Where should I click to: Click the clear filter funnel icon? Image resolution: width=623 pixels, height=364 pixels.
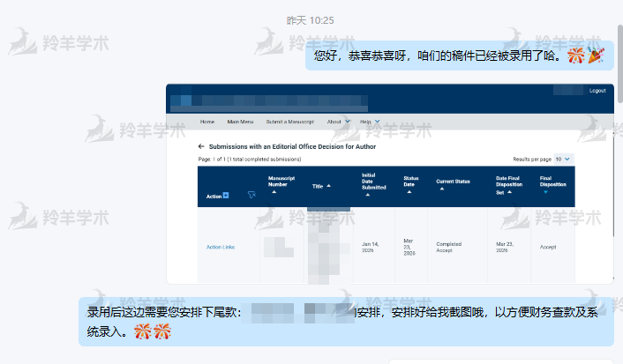coord(252,196)
